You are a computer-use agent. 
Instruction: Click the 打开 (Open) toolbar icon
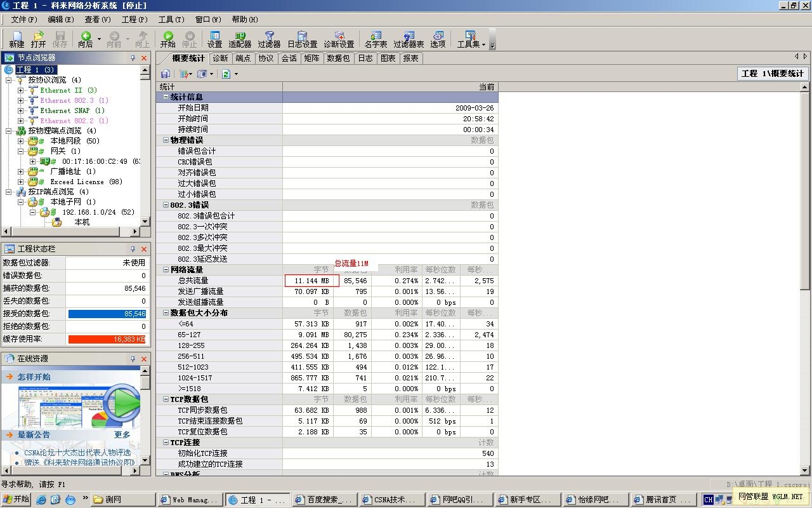(x=38, y=39)
